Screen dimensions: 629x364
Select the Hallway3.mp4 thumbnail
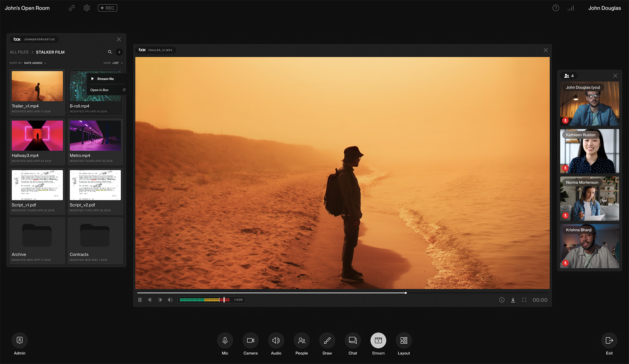pos(37,136)
